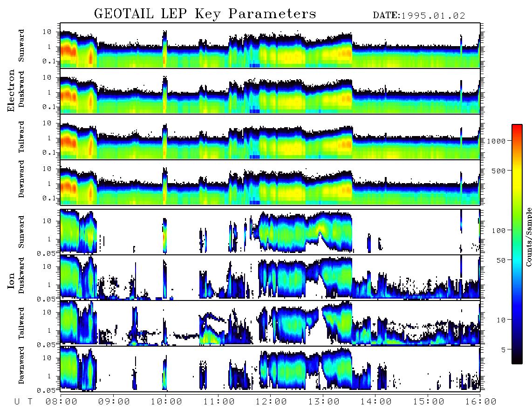Click the "0.05" tick of Ion Dawnward panel
This screenshot has height=410, width=532.
pos(46,390)
